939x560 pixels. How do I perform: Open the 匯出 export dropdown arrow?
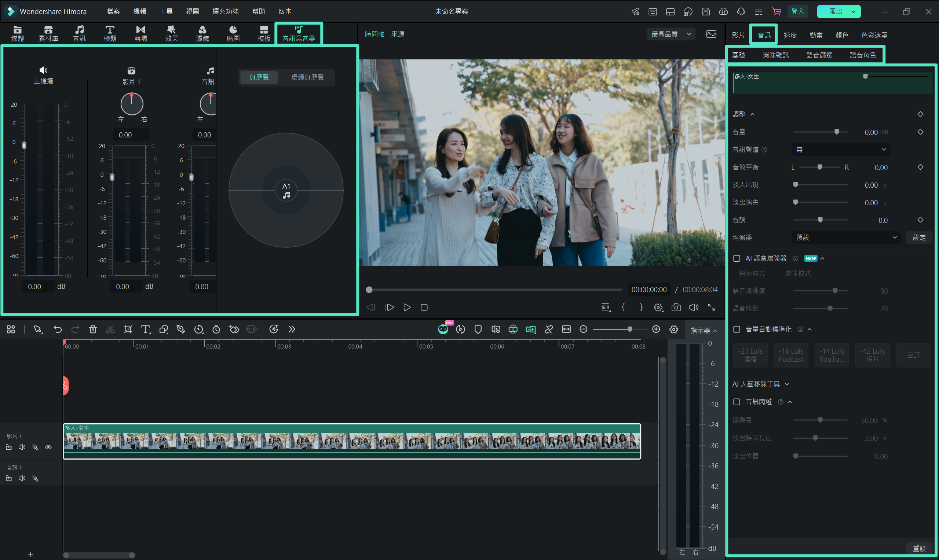point(853,12)
